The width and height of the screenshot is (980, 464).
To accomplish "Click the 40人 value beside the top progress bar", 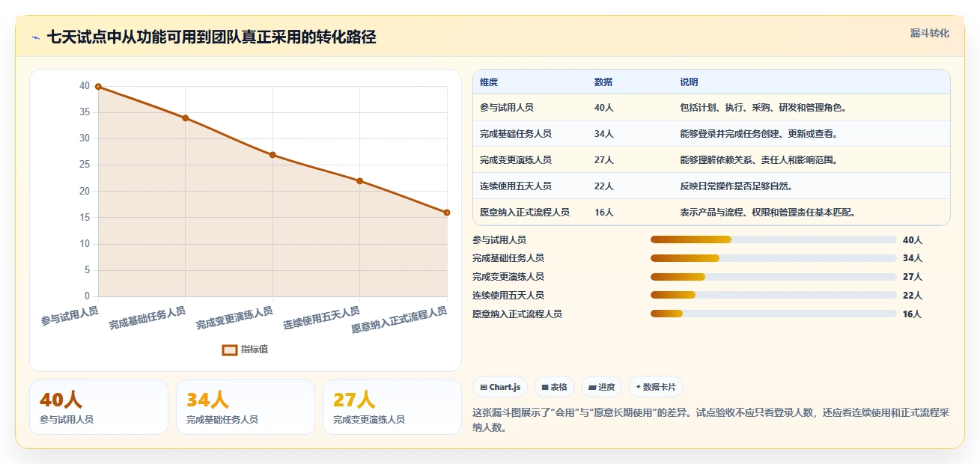I will (x=913, y=240).
